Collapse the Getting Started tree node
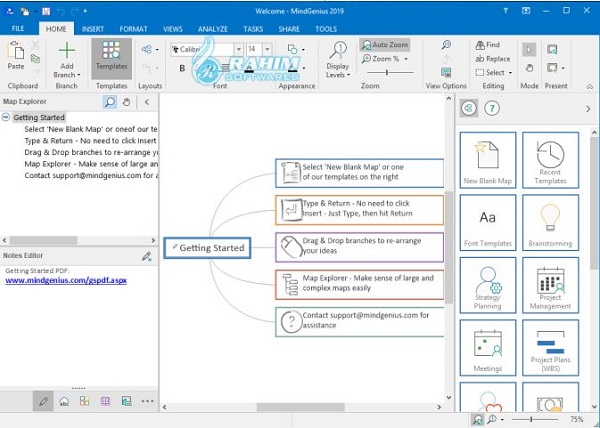Screen dimensions: 600x428 [x=6, y=117]
